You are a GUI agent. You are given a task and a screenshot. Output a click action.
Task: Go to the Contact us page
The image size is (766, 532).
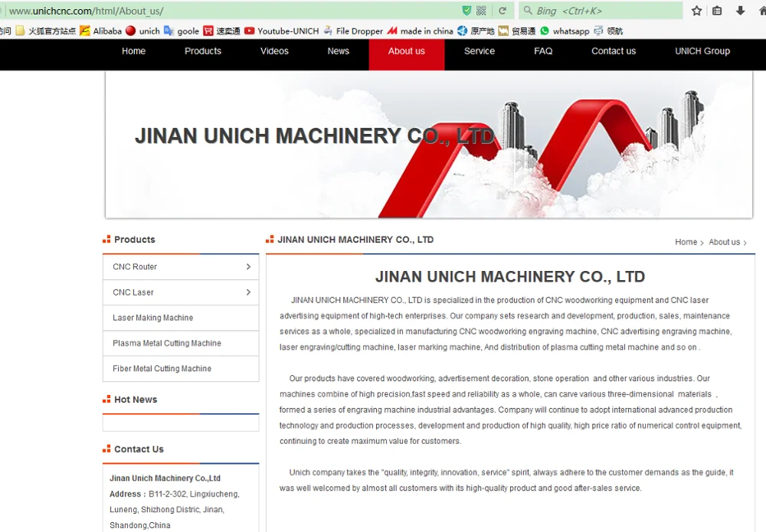coord(614,51)
